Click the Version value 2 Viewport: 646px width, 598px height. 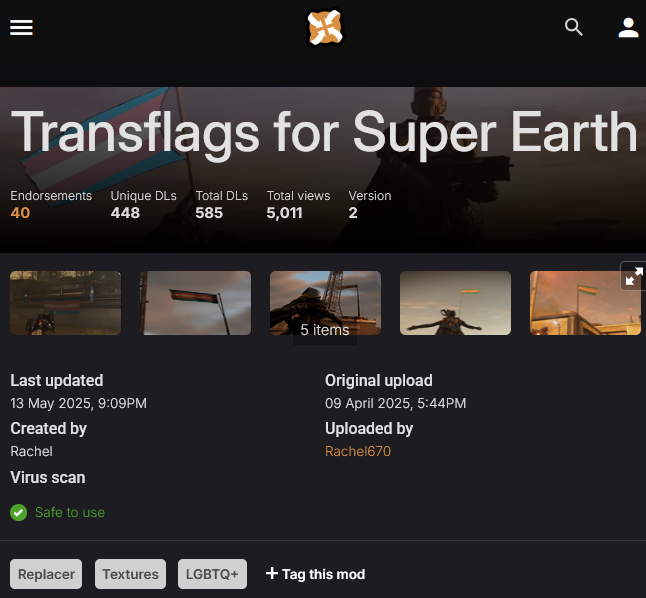point(353,213)
